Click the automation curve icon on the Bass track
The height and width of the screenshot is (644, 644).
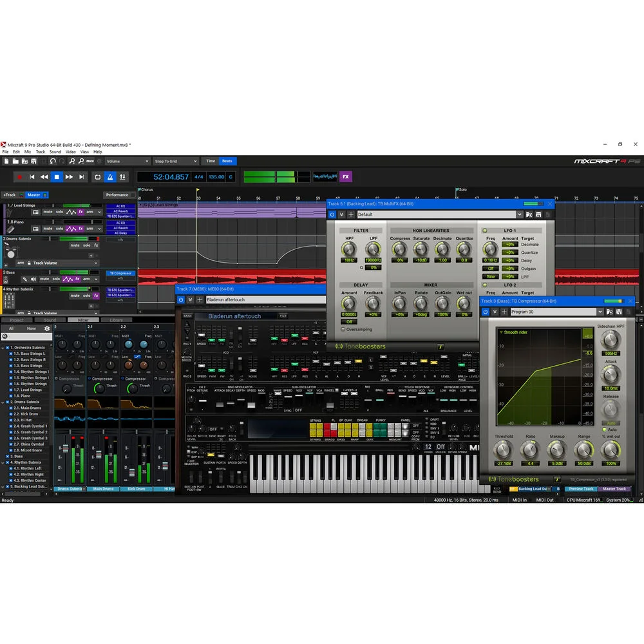68,279
